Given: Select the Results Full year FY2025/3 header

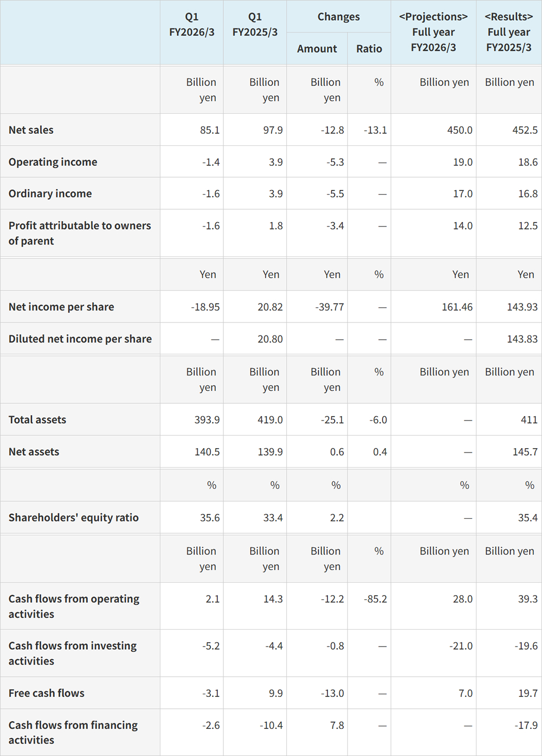Looking at the screenshot, I should point(509,33).
